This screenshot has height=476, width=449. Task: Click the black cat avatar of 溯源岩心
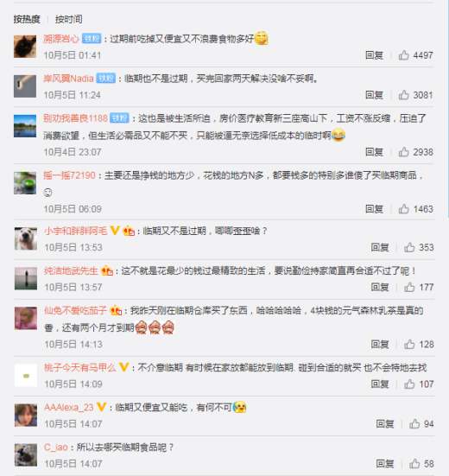[x=25, y=47]
